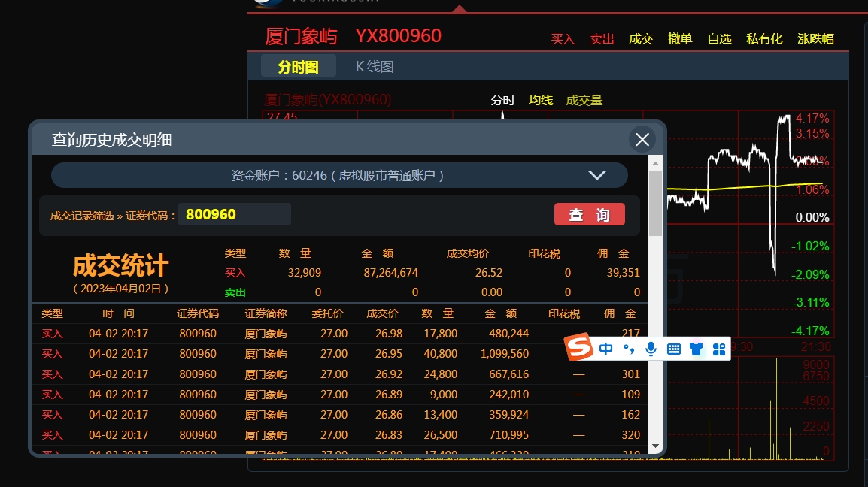Click the 均线 chart legend label
The width and height of the screenshot is (868, 487).
541,100
